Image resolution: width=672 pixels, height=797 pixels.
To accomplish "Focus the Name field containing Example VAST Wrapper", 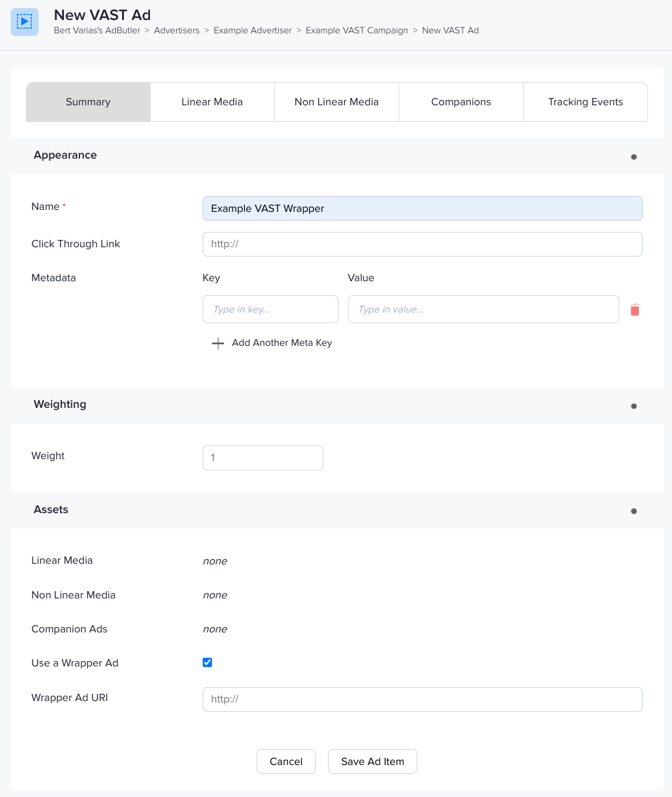I will click(x=423, y=209).
